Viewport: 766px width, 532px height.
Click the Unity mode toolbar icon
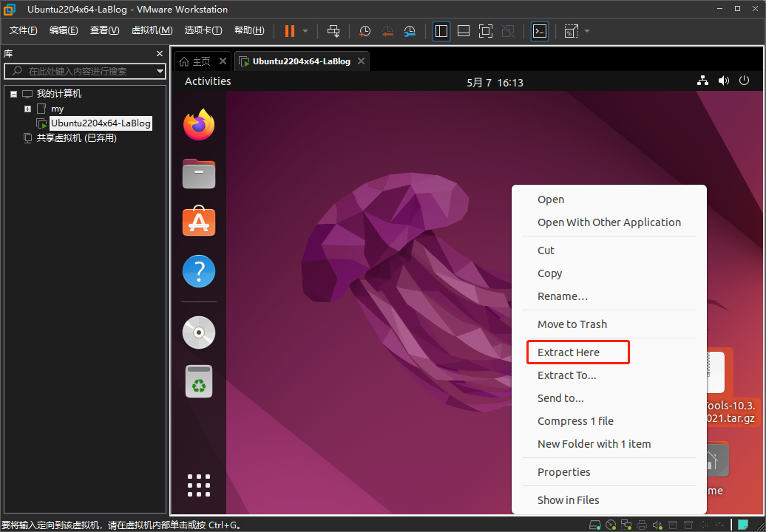tap(508, 31)
